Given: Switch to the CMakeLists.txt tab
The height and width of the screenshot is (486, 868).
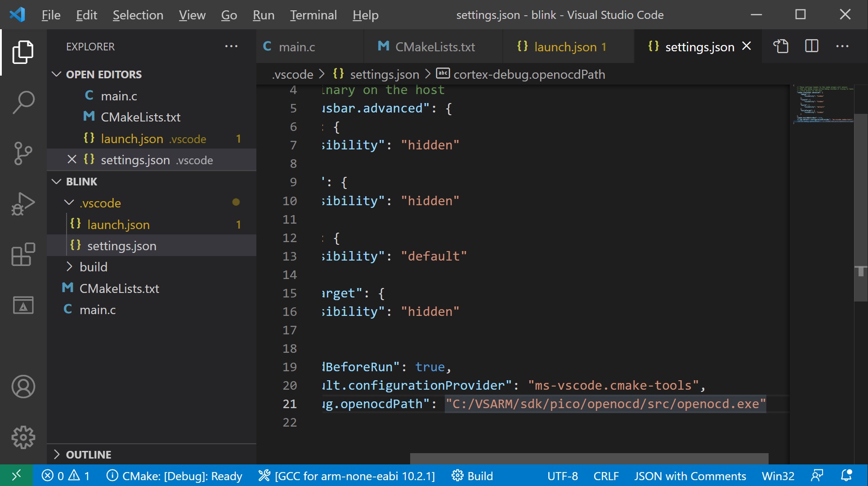Looking at the screenshot, I should click(433, 46).
